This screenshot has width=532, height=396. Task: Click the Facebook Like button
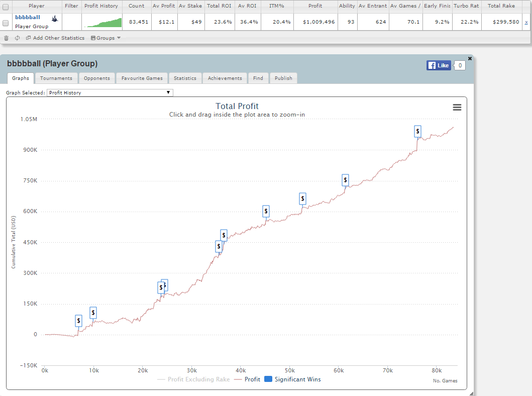click(439, 65)
